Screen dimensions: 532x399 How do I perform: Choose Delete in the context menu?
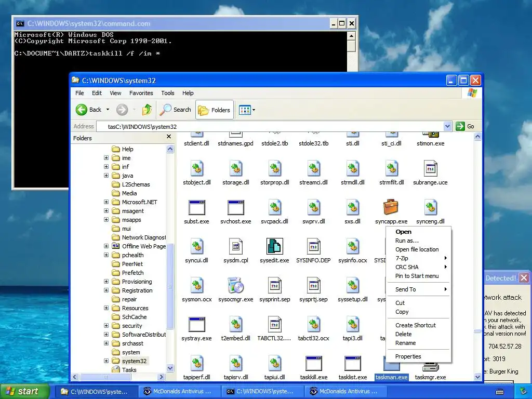pyautogui.click(x=418, y=334)
